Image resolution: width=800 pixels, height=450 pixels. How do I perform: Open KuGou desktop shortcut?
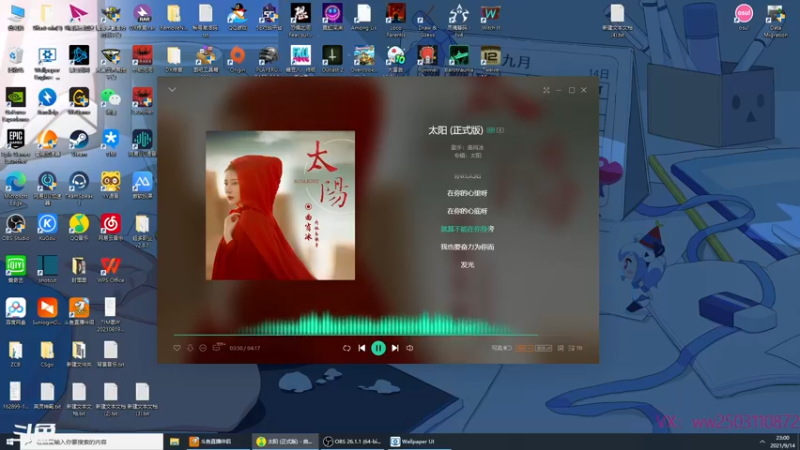[x=47, y=228]
